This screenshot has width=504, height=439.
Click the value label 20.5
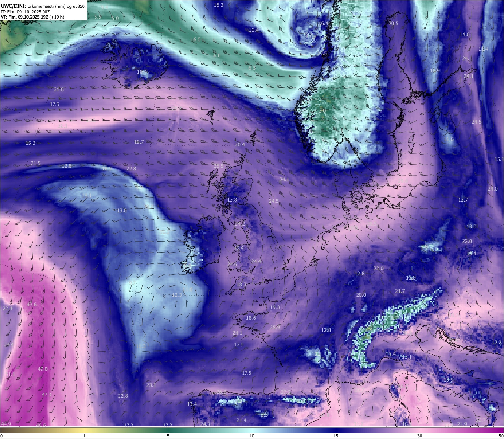393,23
